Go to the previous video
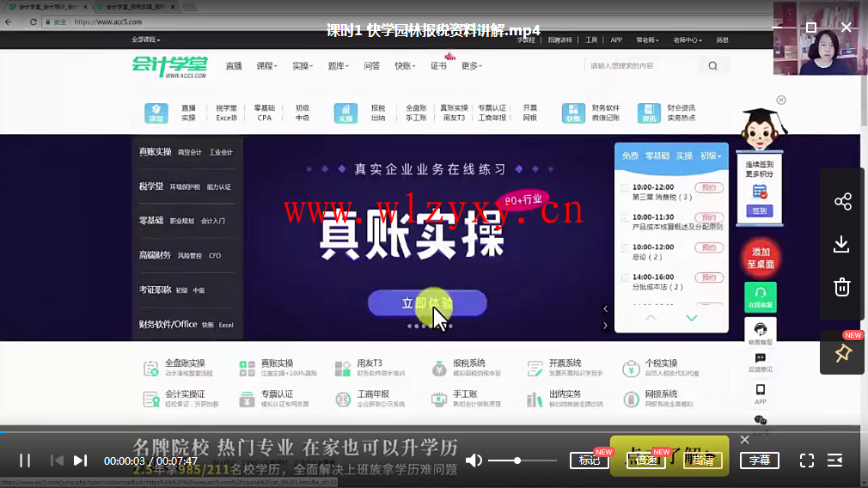 point(57,461)
